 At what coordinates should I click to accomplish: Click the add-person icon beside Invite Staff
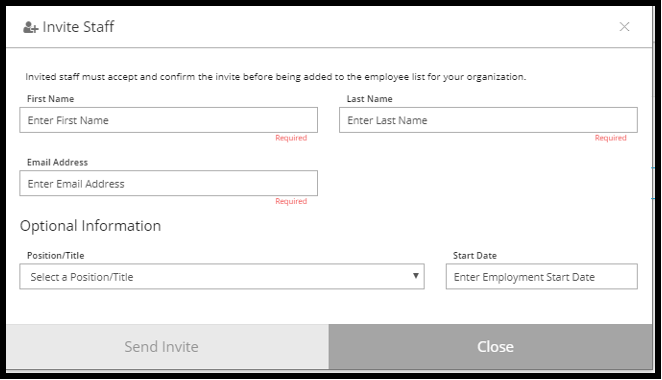coord(30,27)
